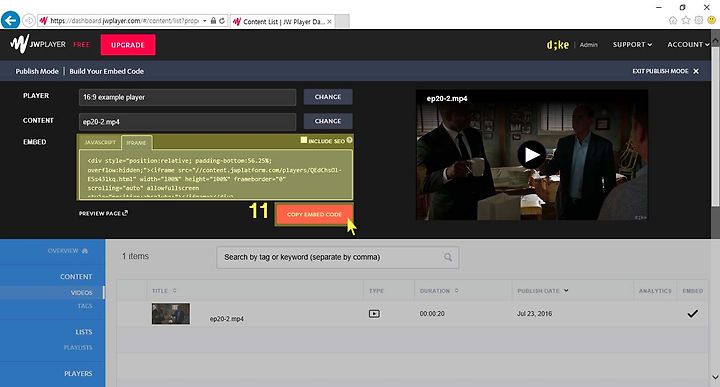Screen dimensions: 720x387
Task: Click the UPGRADE button
Action: [128, 45]
